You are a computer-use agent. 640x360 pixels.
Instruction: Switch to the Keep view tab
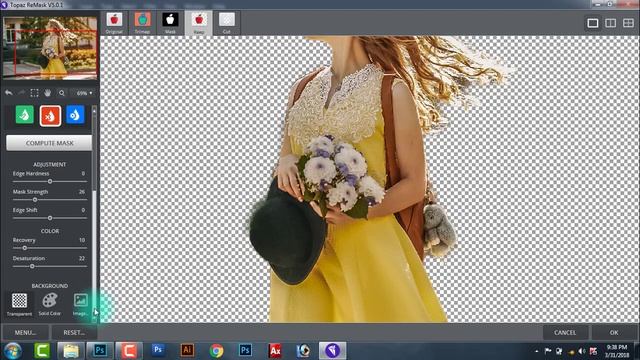pos(199,23)
